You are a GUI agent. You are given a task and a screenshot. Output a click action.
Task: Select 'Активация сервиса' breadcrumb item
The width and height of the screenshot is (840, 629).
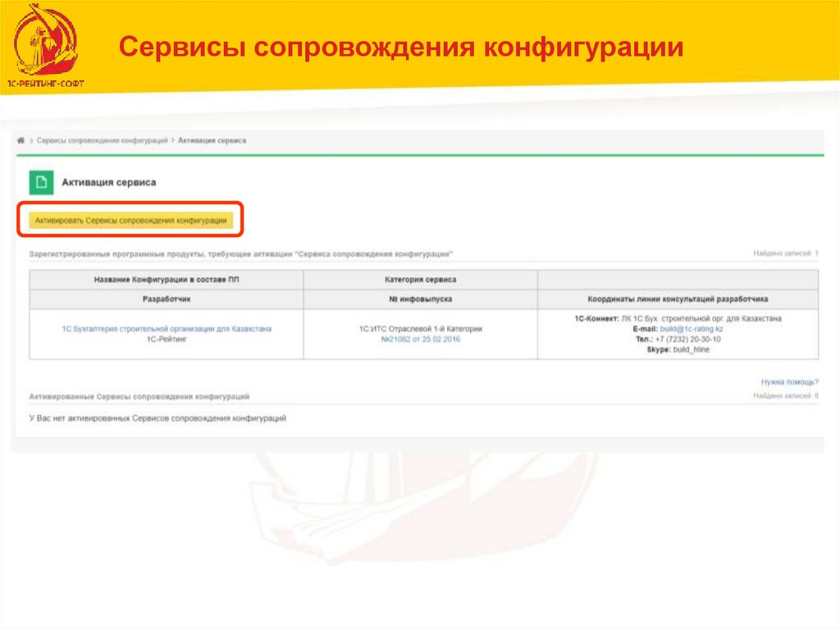212,140
